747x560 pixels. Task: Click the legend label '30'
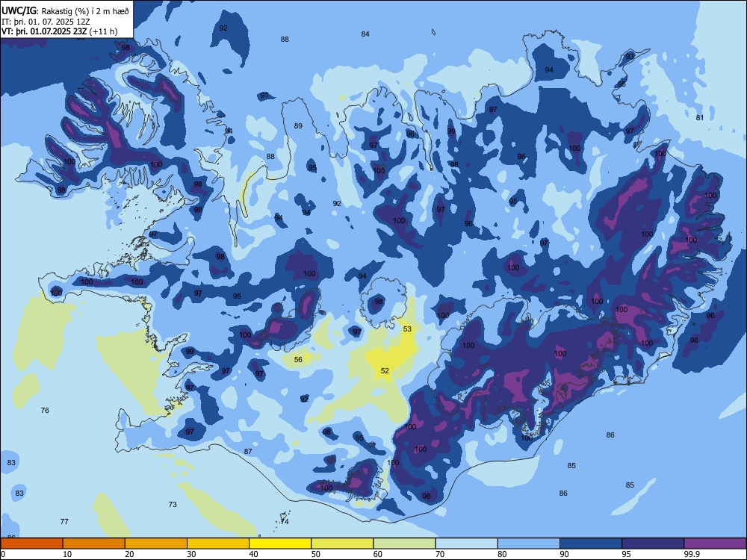pos(191,554)
